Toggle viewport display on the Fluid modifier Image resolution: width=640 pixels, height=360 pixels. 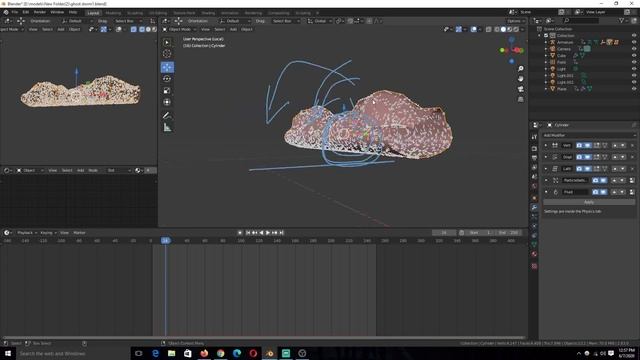coord(603,192)
